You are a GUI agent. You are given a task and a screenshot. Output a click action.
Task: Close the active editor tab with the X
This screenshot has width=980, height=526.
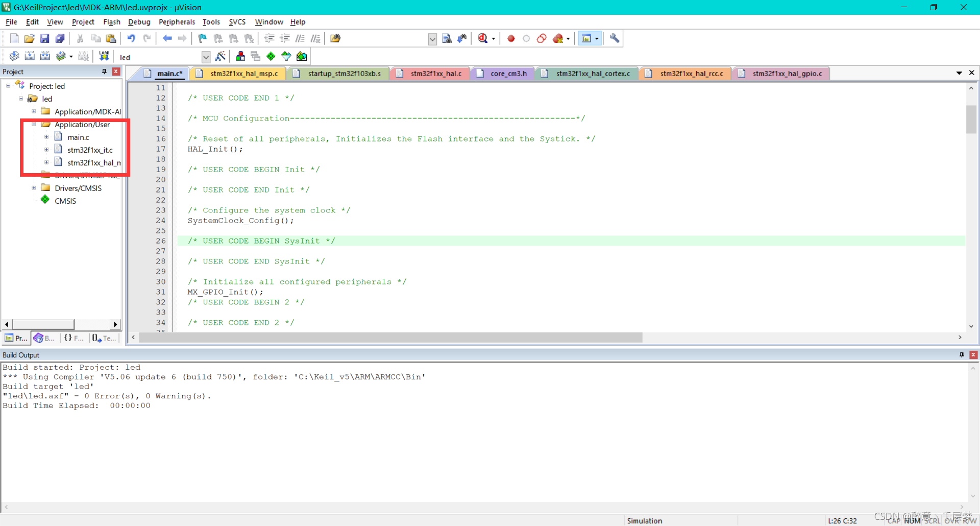tap(972, 73)
